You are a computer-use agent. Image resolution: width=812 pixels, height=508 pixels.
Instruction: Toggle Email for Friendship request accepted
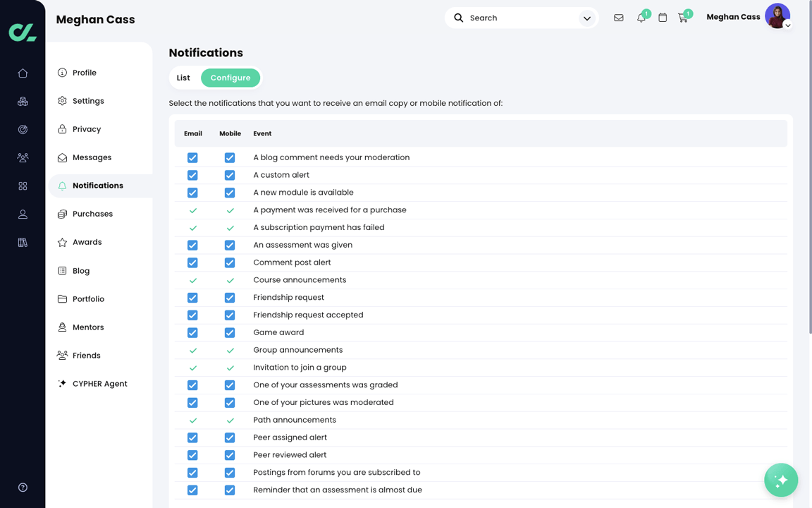192,315
